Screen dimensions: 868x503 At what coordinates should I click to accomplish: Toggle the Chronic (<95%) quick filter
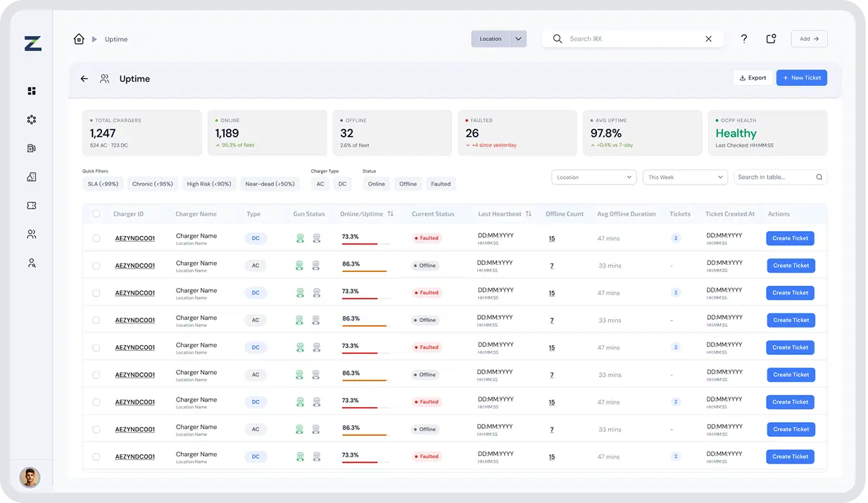(x=153, y=184)
